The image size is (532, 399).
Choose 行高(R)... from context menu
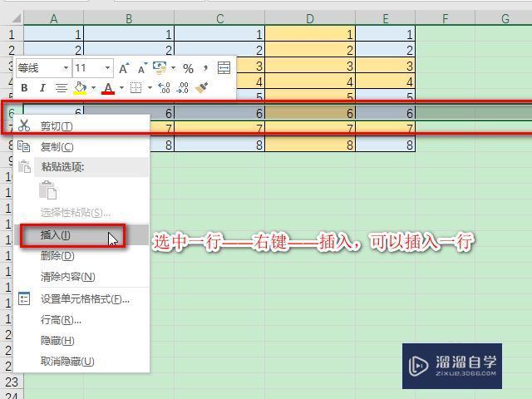[x=81, y=320]
